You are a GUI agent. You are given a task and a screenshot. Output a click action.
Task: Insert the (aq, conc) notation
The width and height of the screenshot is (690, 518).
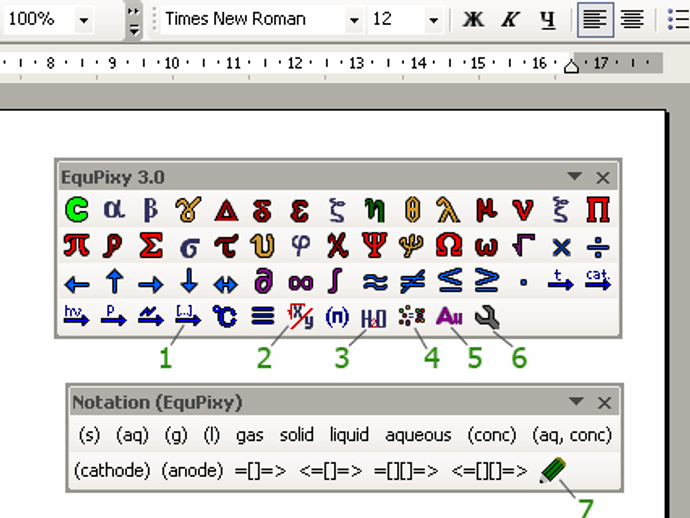(572, 435)
